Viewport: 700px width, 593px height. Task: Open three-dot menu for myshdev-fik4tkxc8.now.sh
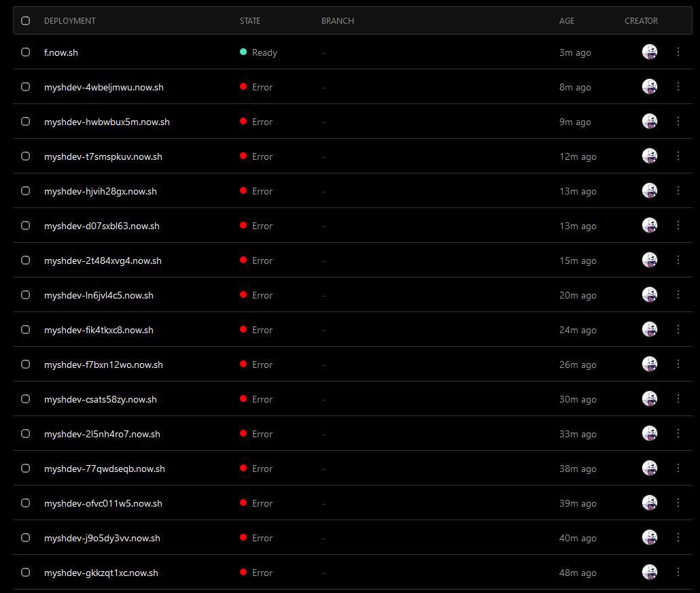click(x=678, y=329)
